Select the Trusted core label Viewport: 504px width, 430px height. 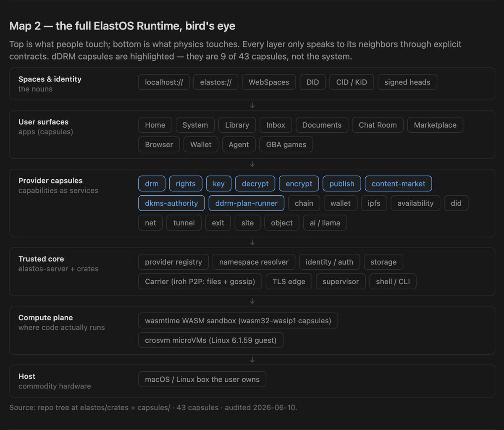[x=41, y=259]
